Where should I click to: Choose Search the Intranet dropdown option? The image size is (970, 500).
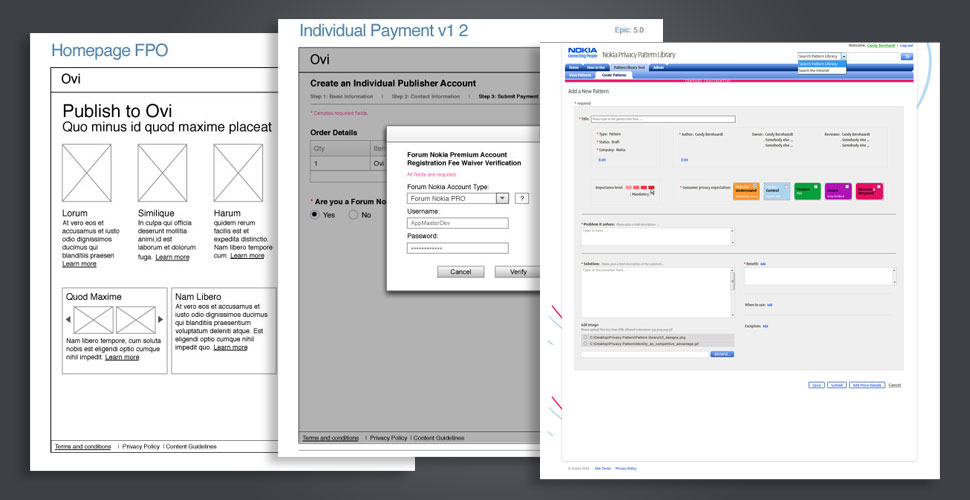click(x=822, y=71)
